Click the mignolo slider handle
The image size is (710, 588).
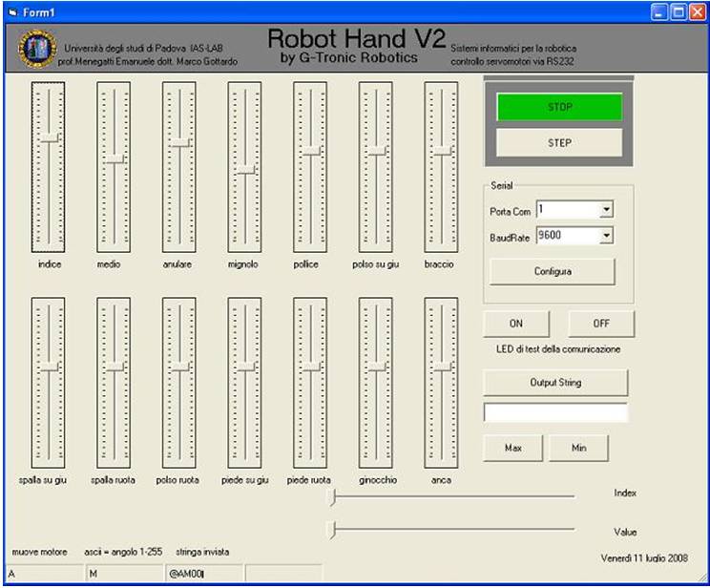(244, 169)
